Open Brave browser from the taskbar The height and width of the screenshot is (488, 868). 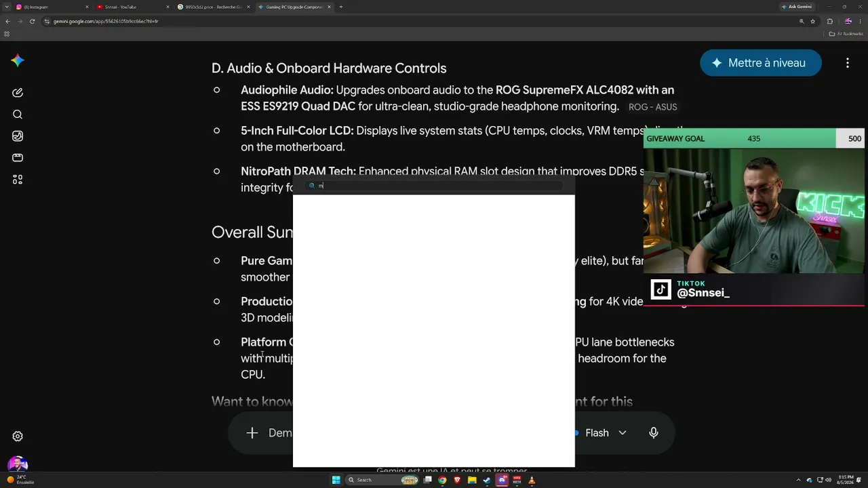point(457,480)
